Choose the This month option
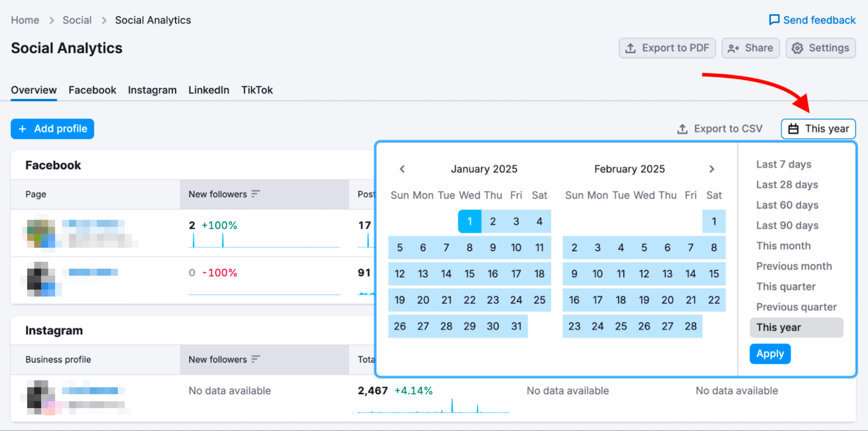868x431 pixels. [784, 246]
